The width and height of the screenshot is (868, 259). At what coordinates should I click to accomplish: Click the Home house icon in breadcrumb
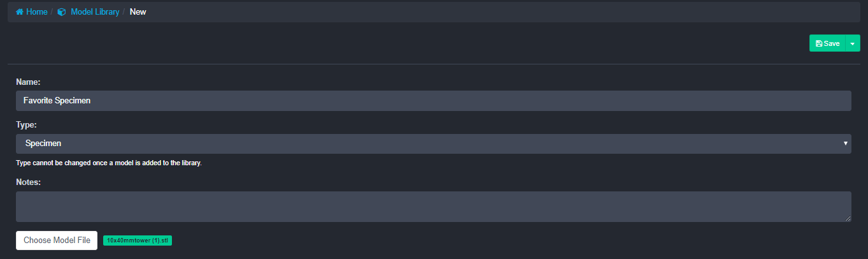[x=20, y=12]
